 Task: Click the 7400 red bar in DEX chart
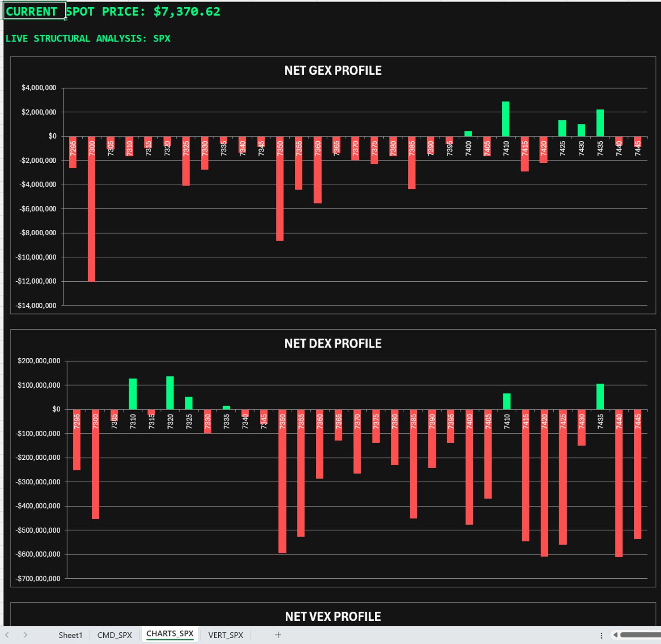[469, 467]
